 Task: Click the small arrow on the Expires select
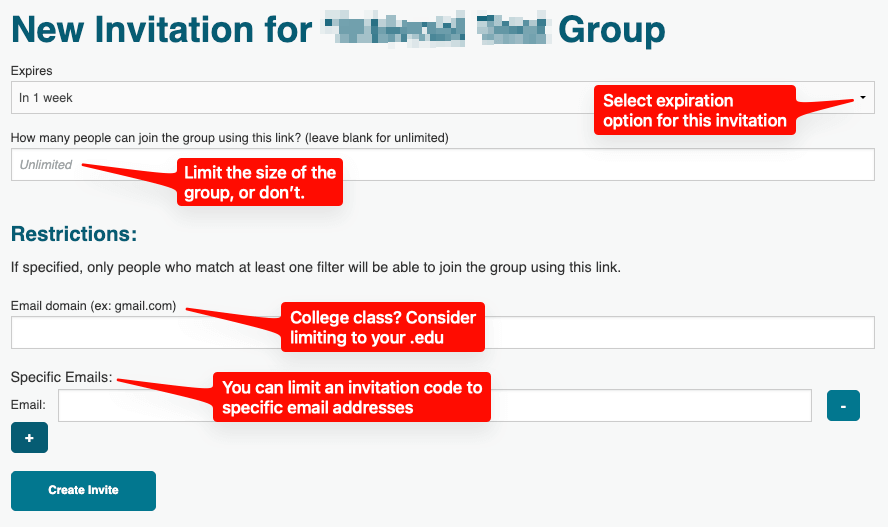[x=862, y=98]
